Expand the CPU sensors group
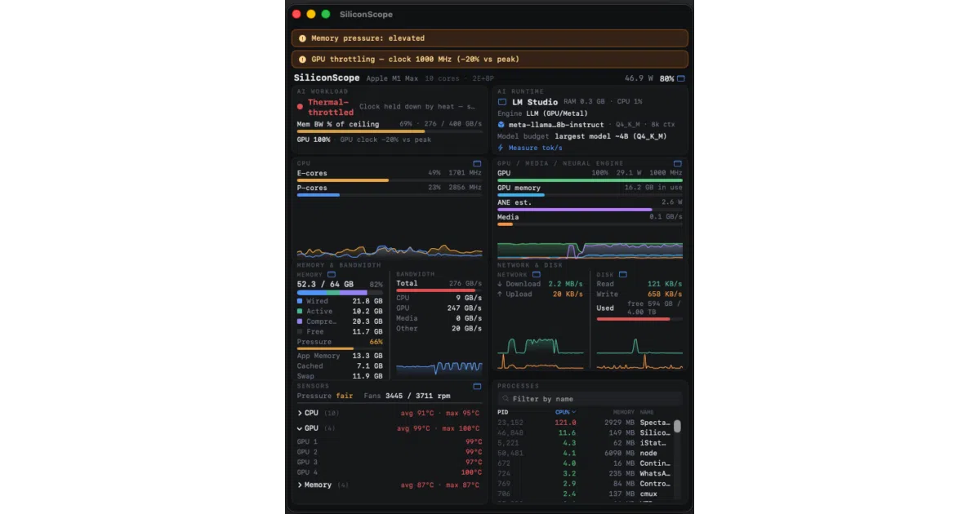This screenshot has height=514, width=980. pos(300,413)
